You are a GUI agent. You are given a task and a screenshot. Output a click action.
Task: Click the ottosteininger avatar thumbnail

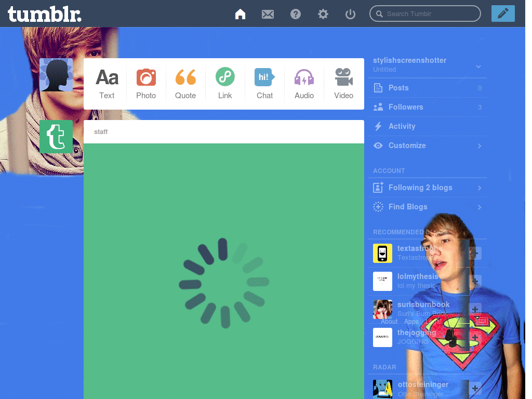coord(382,389)
